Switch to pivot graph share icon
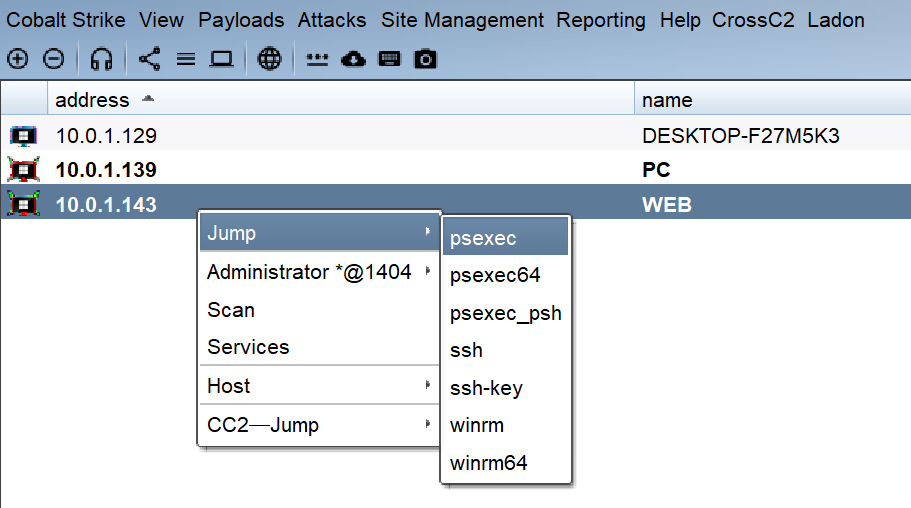The image size is (911, 508). point(149,60)
